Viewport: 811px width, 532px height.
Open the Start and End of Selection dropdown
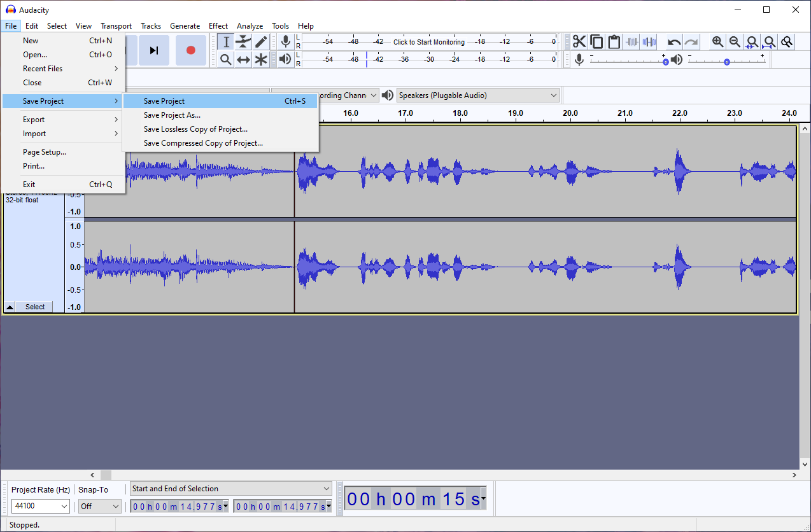click(x=231, y=489)
